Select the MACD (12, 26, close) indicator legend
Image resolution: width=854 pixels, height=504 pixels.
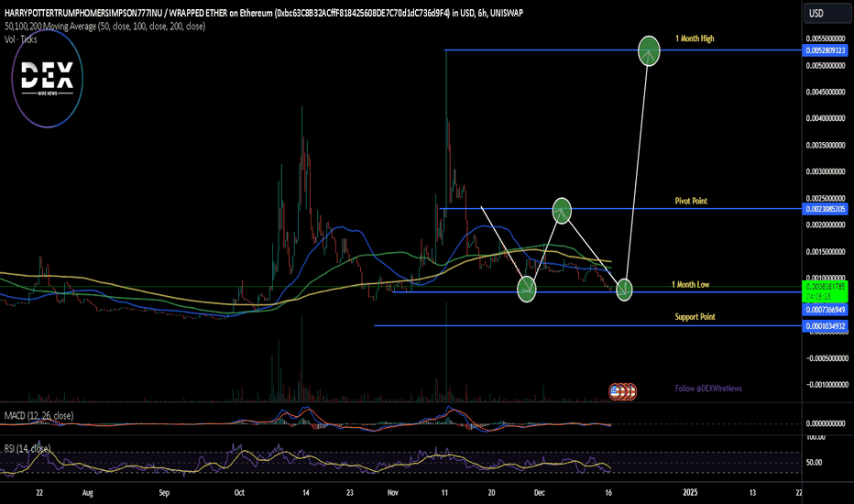point(38,416)
